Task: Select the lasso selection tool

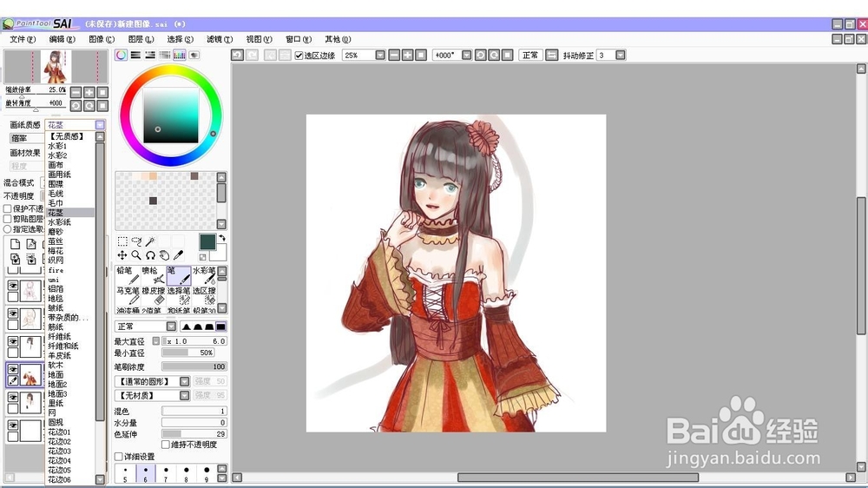Action: click(136, 241)
